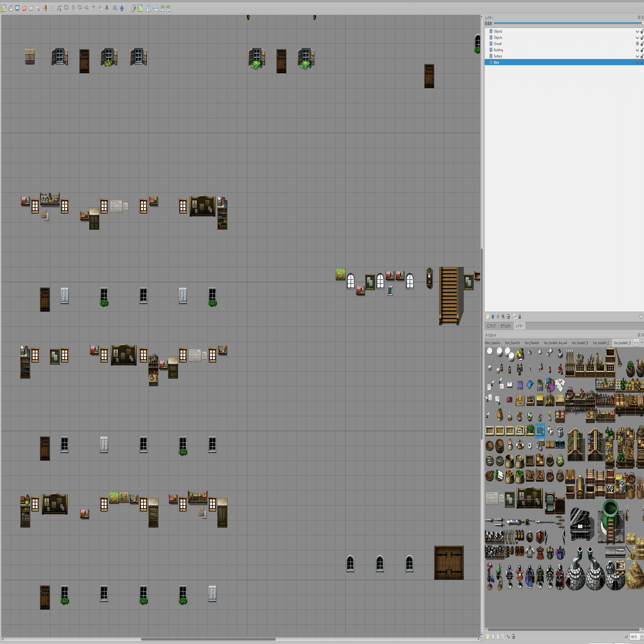644x644 pixels.
Task: Select the Surface layer
Action: click(498, 56)
